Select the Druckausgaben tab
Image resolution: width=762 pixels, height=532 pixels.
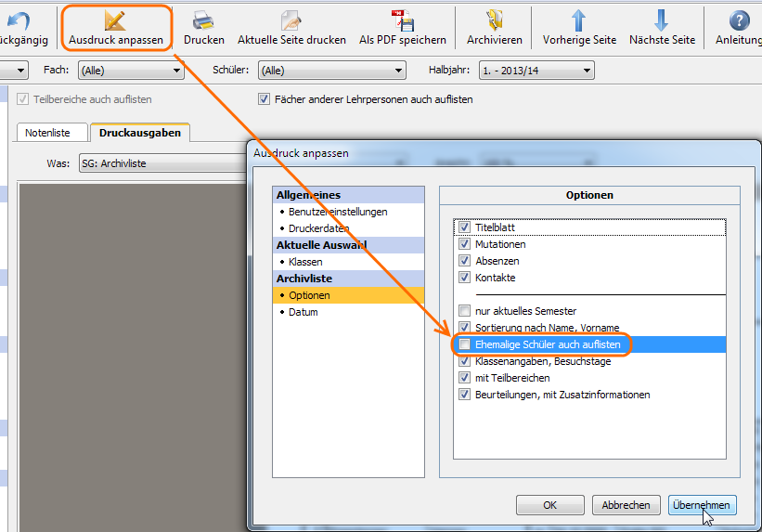[x=140, y=133]
